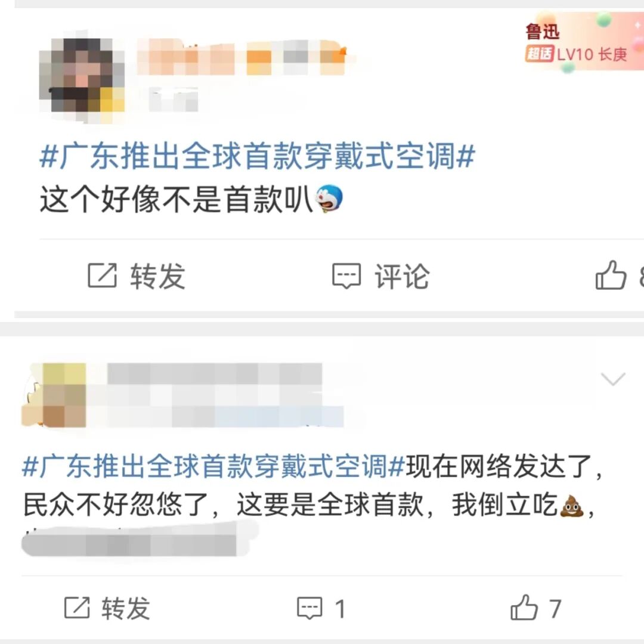Viewport: 644px width, 644px height.
Task: Tap the repost icon on first post
Action: point(103,275)
